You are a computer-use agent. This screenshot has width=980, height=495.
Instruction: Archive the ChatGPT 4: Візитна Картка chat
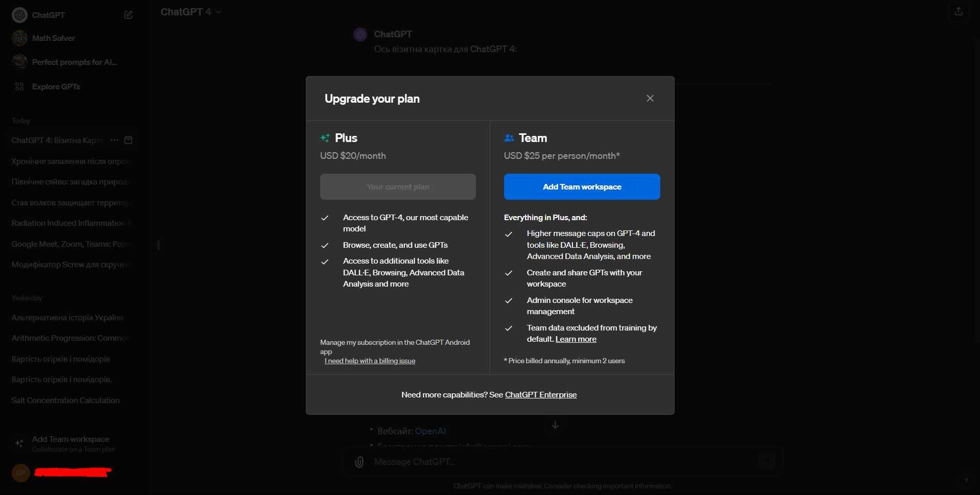coord(128,140)
